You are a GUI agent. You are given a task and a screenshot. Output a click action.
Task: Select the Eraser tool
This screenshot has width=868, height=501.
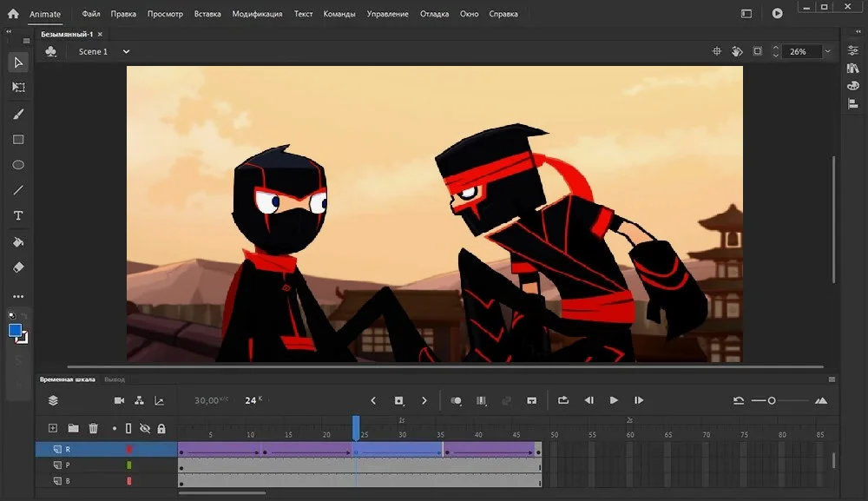(18, 267)
